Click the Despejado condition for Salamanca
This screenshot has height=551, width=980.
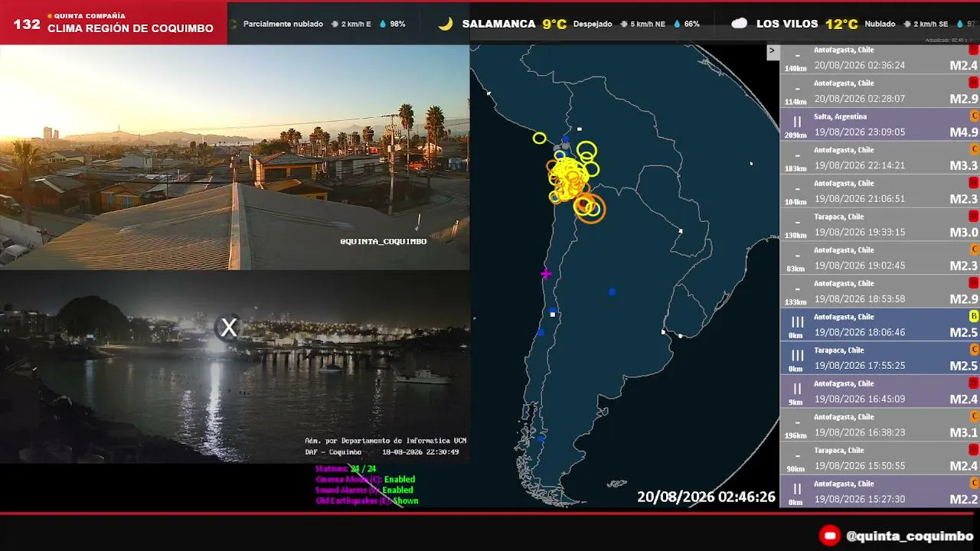(x=593, y=24)
